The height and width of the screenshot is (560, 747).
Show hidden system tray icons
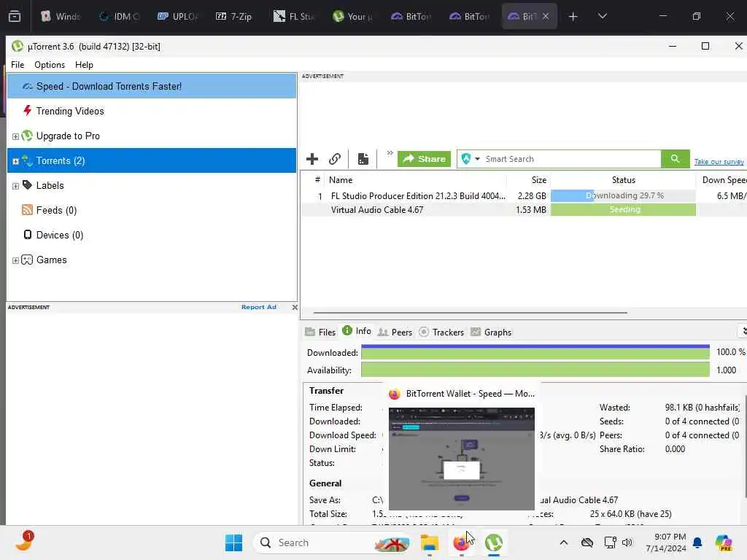click(564, 542)
